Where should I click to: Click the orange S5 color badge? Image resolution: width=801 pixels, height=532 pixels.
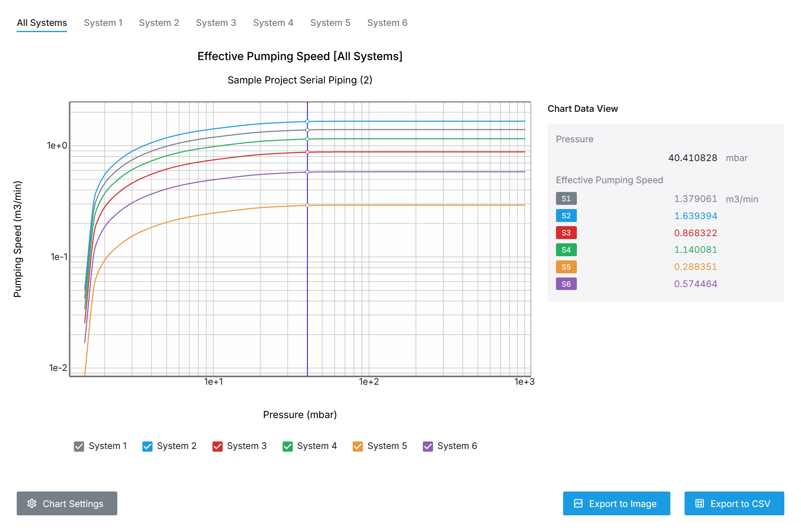point(566,267)
